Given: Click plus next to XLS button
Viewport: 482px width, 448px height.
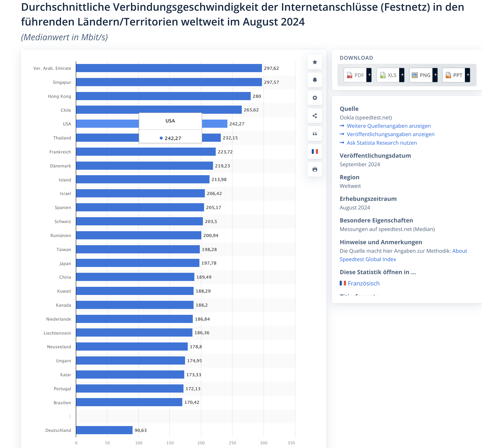Looking at the screenshot, I should pyautogui.click(x=402, y=75).
